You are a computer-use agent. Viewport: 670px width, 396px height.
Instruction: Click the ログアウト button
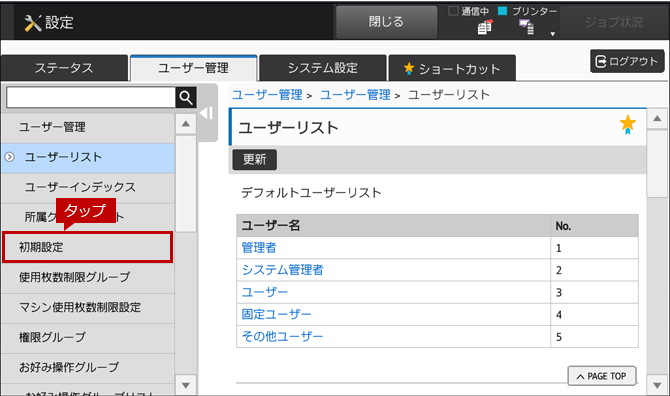click(627, 61)
